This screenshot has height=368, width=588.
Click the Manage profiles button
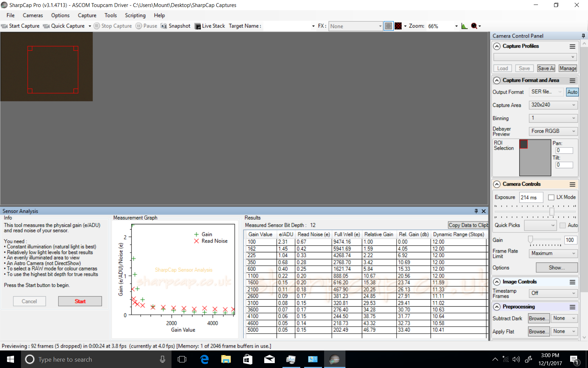pyautogui.click(x=568, y=68)
